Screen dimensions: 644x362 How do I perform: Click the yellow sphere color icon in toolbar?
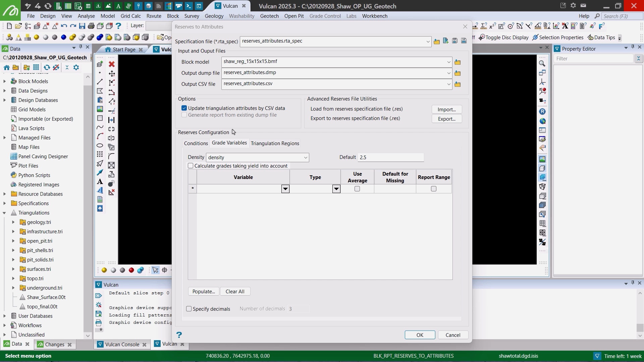click(x=37, y=37)
